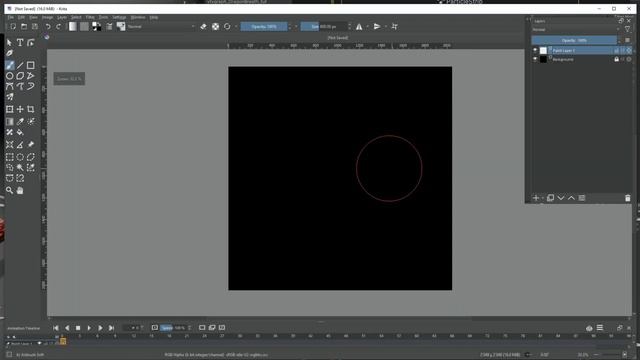Select the Line tool
This screenshot has width=640, height=360.
point(20,65)
